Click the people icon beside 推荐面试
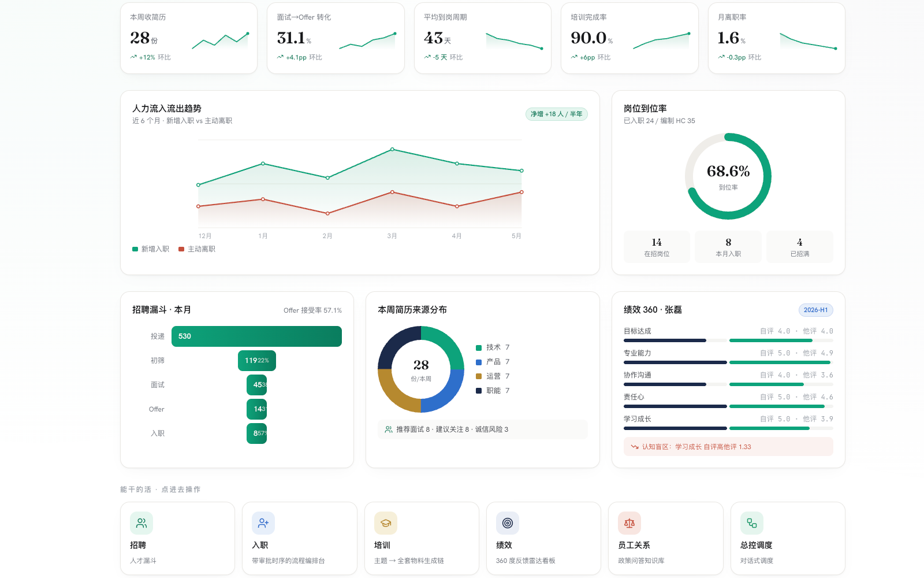The height and width of the screenshot is (578, 924). click(x=389, y=429)
